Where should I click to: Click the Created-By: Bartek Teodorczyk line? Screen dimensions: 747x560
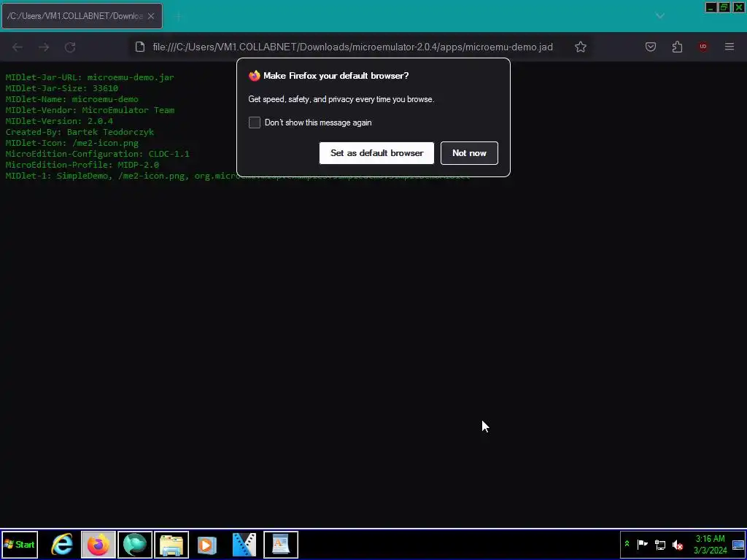[80, 132]
